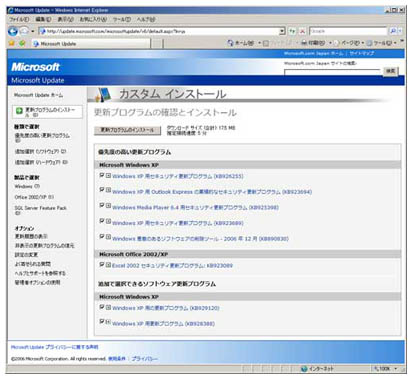
Task: Click the Refresh icon beside address bar
Action: 292,31
